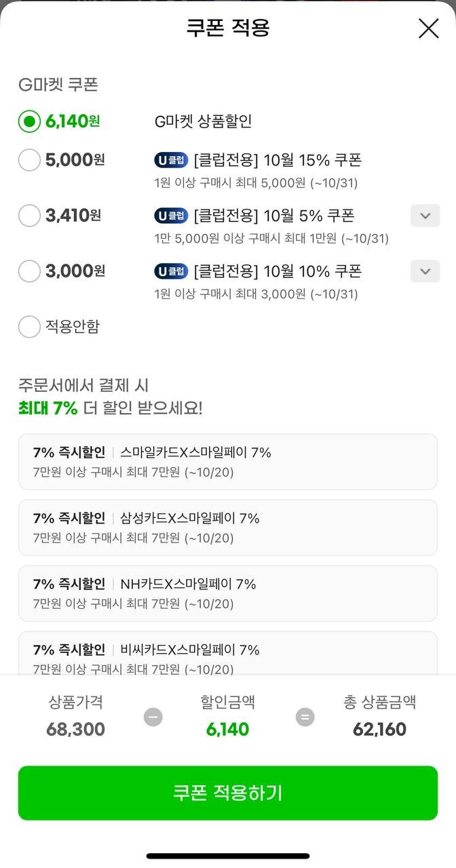This screenshot has width=456, height=868.
Task: Select the 5,000원 coupon radio button
Action: pyautogui.click(x=29, y=161)
